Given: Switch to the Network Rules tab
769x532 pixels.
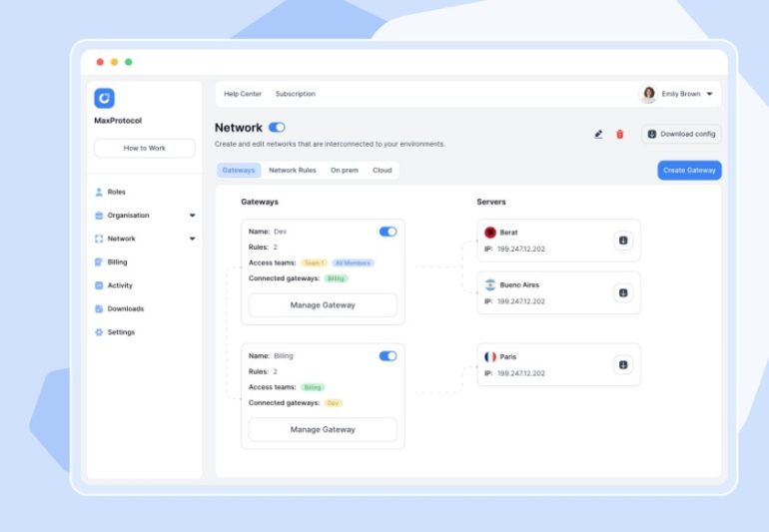Looking at the screenshot, I should (293, 170).
